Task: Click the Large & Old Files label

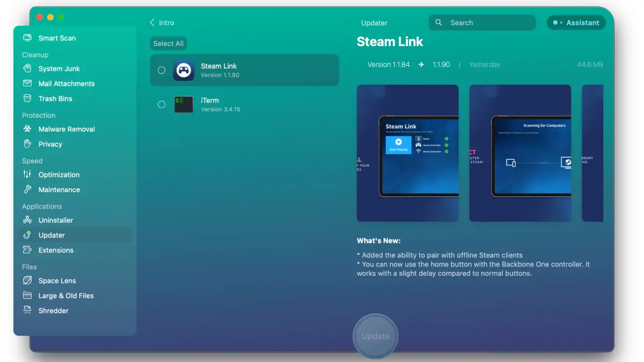Action: click(66, 296)
